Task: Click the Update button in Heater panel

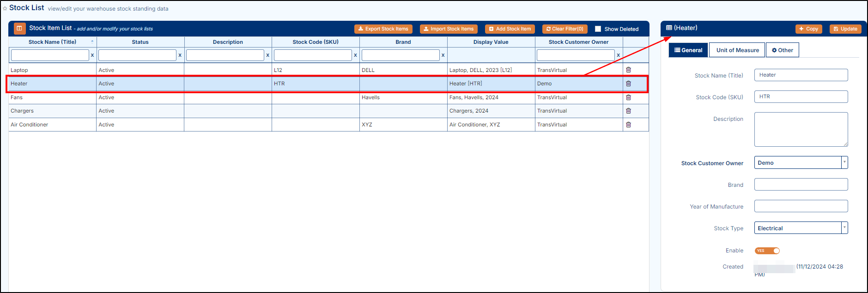Action: point(845,29)
